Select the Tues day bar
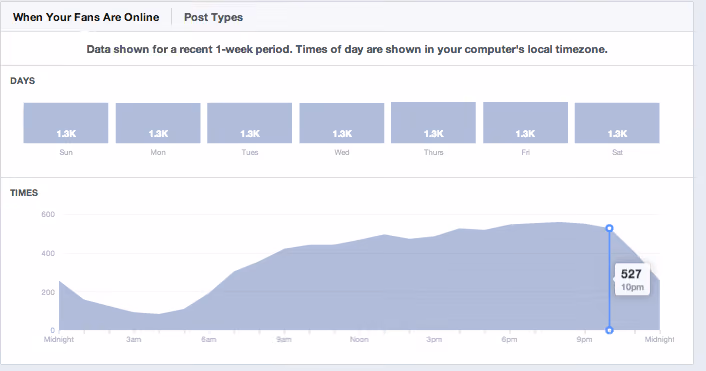The height and width of the screenshot is (371, 706). click(x=249, y=123)
